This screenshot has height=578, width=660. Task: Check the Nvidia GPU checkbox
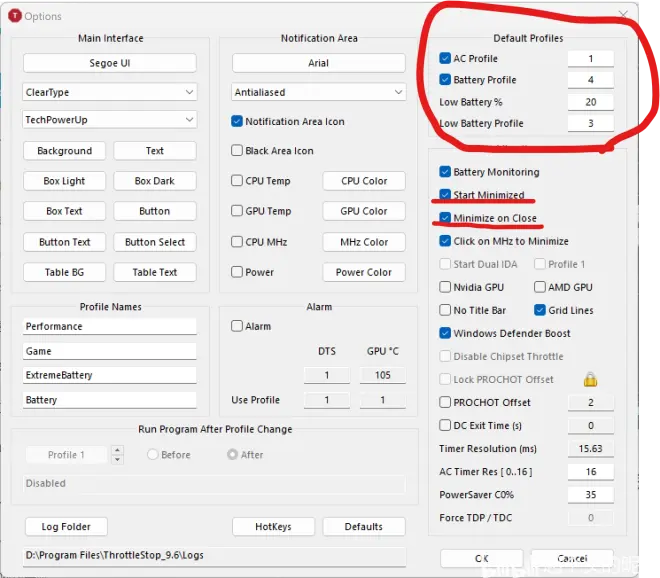445,287
